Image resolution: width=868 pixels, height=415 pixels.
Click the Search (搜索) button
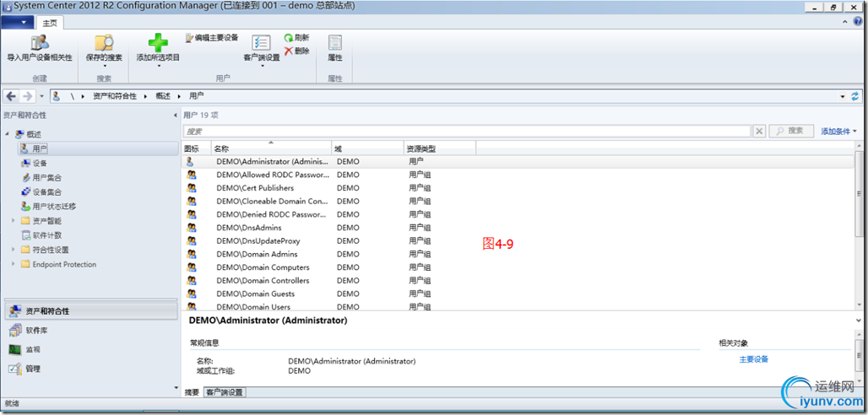tap(792, 131)
